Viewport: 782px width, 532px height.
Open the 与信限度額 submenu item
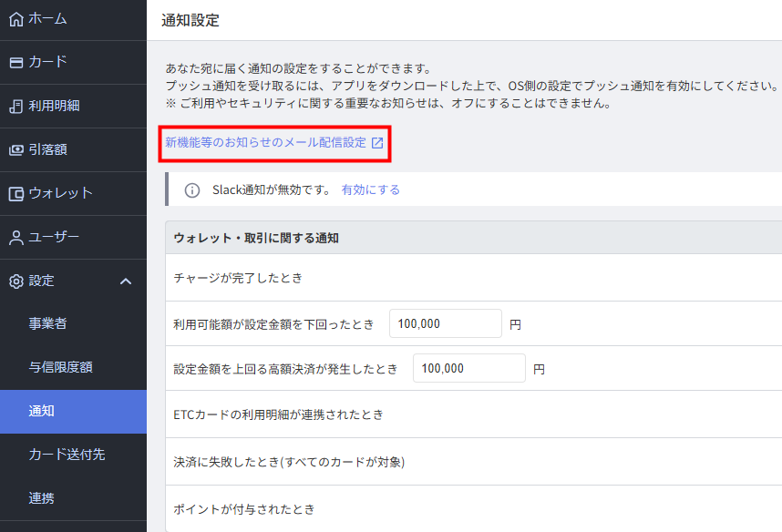60,367
